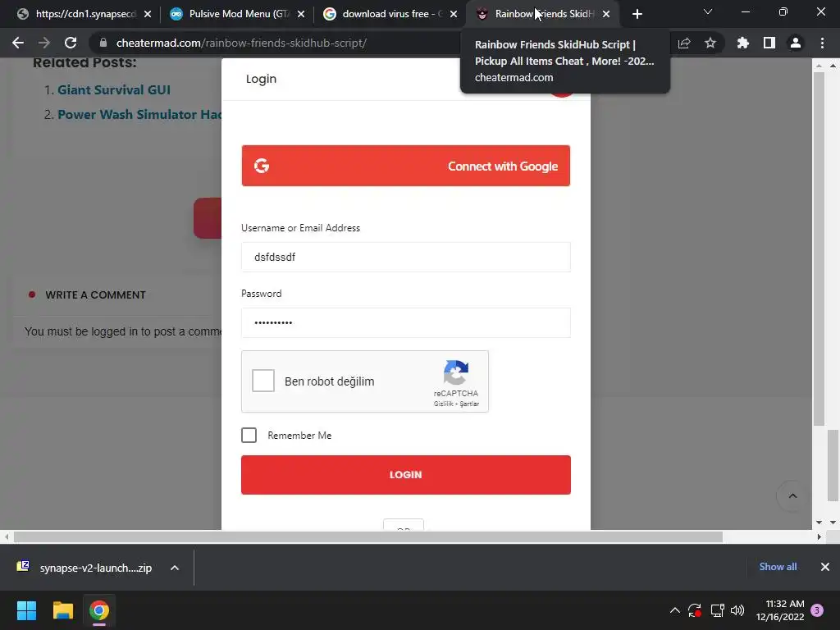Open the clock and date panel
The height and width of the screenshot is (630, 840).
tap(781, 610)
